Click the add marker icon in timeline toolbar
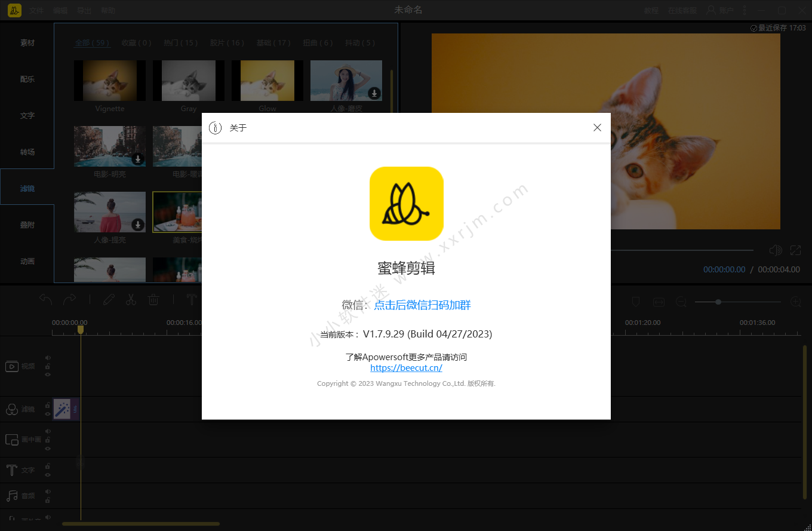The height and width of the screenshot is (531, 812). [636, 302]
